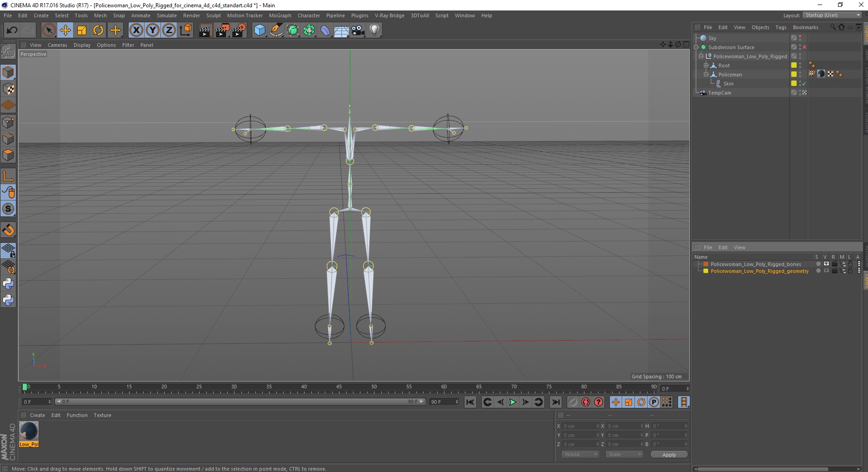Screen dimensions: 868x472
Task: Click the Apply coordinates button
Action: [669, 455]
